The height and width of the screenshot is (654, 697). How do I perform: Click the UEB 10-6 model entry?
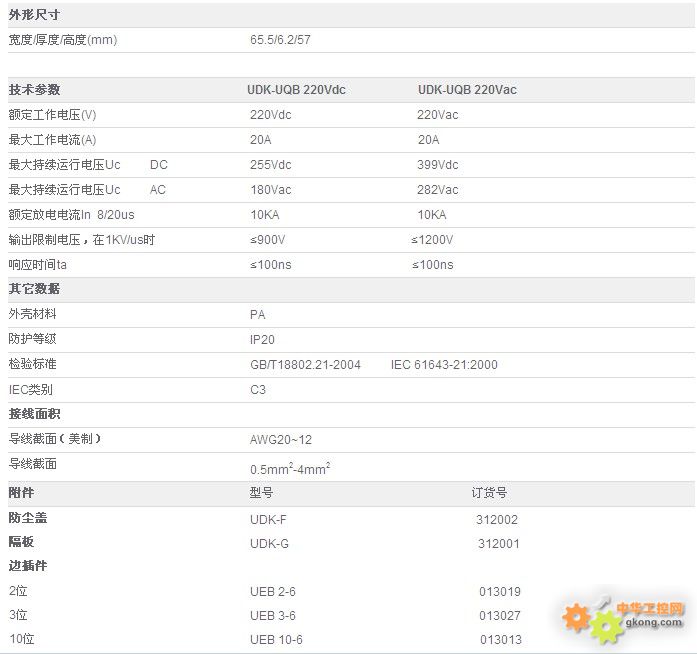pos(276,640)
